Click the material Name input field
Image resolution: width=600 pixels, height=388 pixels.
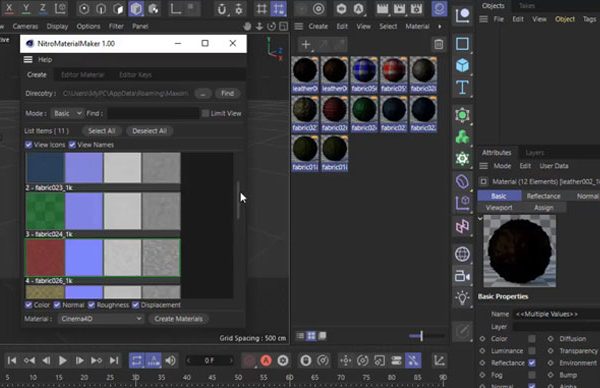coord(556,314)
